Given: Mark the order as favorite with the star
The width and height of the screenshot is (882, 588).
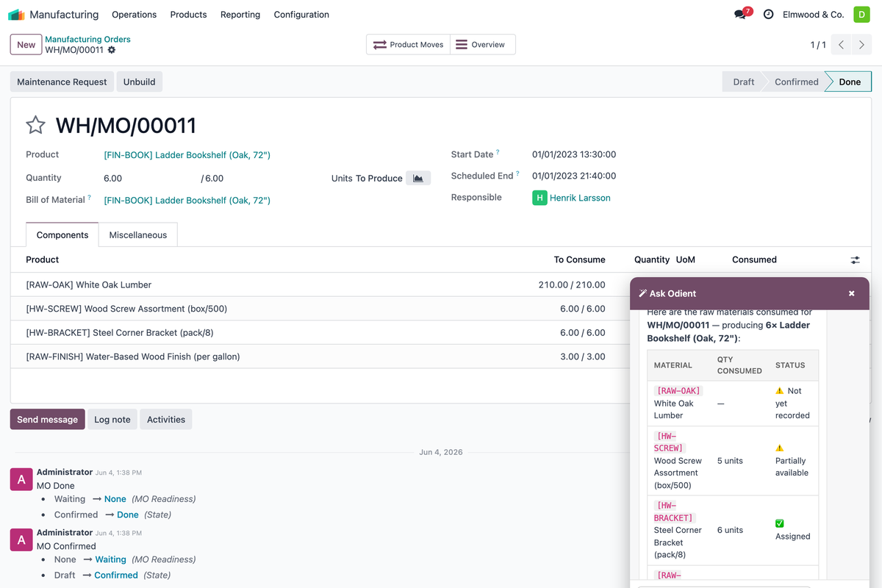Looking at the screenshot, I should [x=36, y=125].
